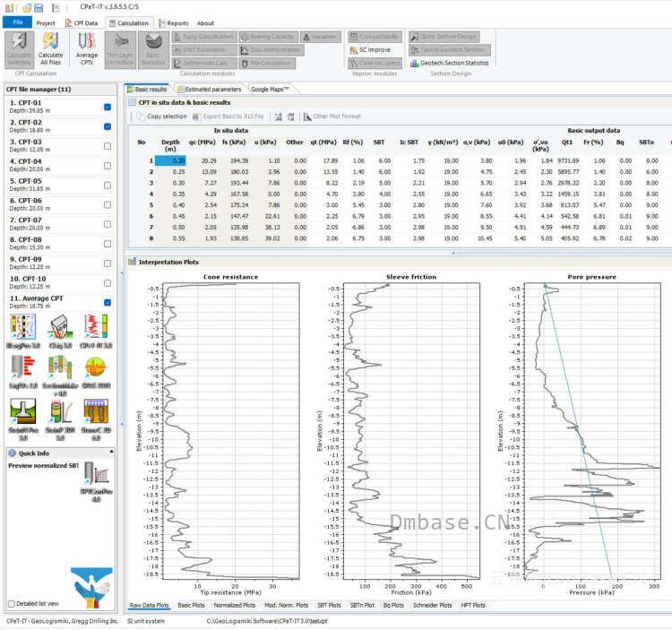The width and height of the screenshot is (672, 630).
Task: Open Thin Layer Correction module
Action: [x=120, y=49]
